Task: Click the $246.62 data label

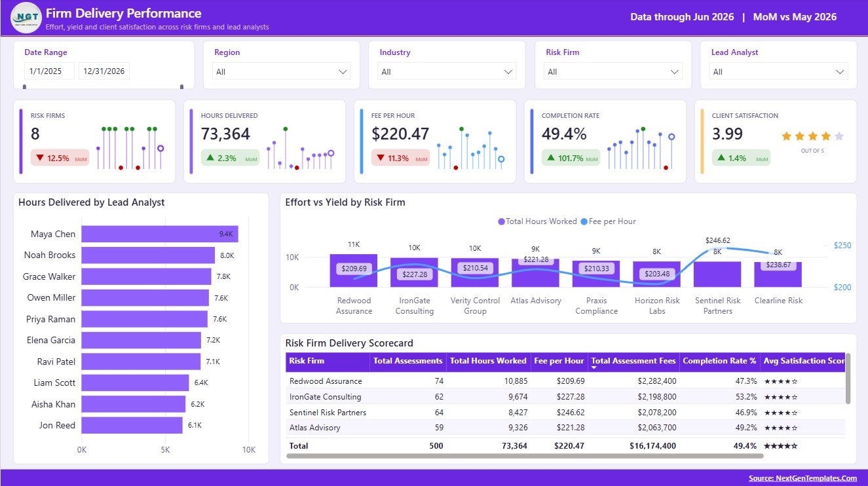Action: coord(717,240)
